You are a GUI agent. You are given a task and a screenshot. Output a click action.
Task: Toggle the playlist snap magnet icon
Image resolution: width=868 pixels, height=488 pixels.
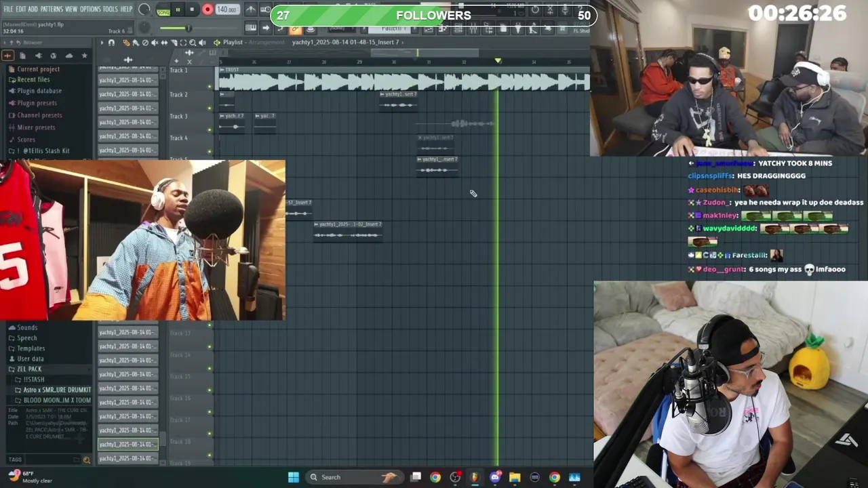[111, 43]
